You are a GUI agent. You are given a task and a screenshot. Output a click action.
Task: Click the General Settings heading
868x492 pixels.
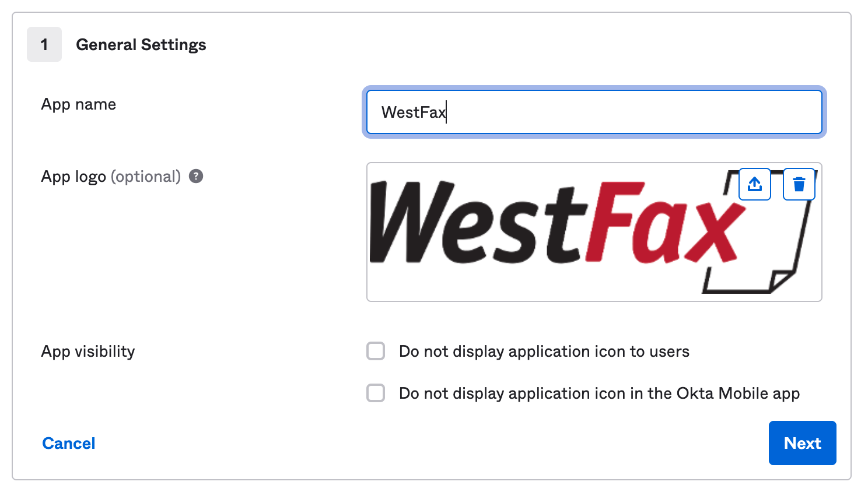(x=141, y=45)
